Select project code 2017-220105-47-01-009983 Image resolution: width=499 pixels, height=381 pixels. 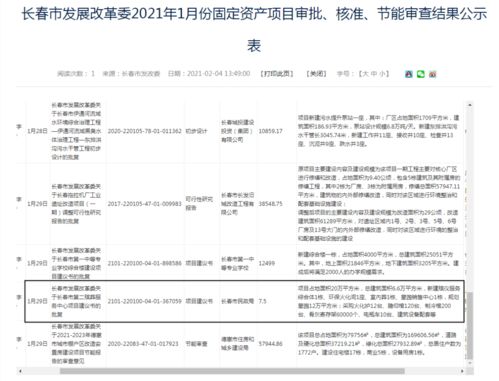pos(145,204)
